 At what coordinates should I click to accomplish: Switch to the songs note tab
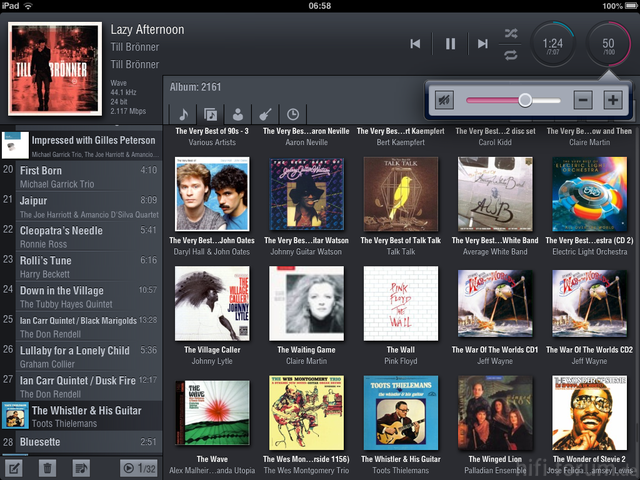pyautogui.click(x=183, y=114)
